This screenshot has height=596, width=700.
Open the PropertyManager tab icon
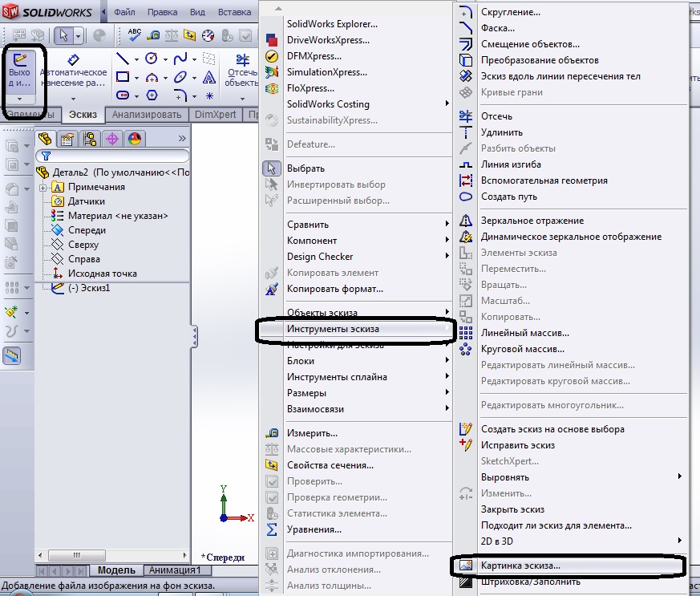tap(67, 140)
